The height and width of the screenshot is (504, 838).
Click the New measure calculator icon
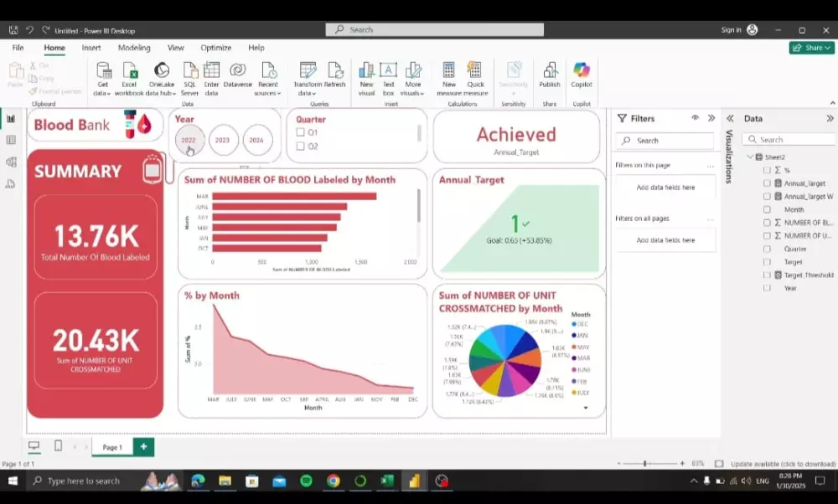pyautogui.click(x=449, y=75)
